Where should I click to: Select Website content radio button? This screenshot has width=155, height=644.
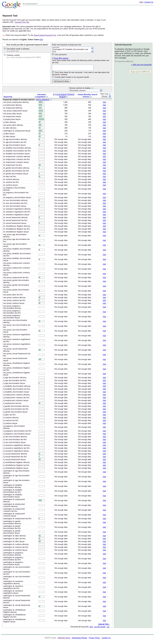click(5, 55)
